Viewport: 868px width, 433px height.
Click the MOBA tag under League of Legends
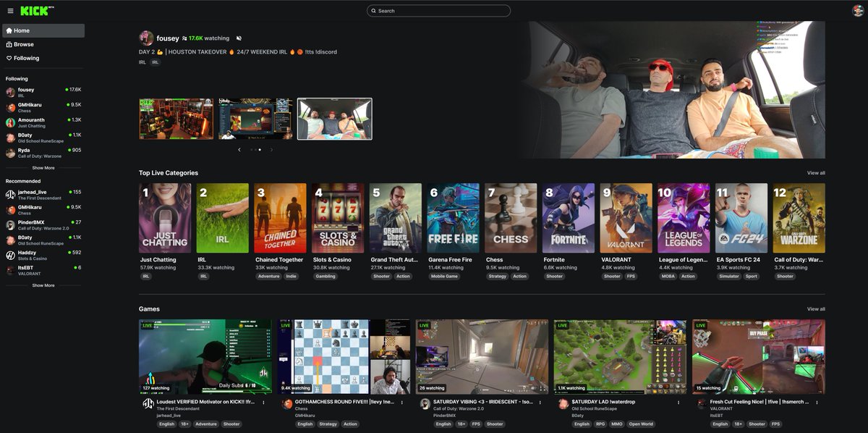[668, 276]
